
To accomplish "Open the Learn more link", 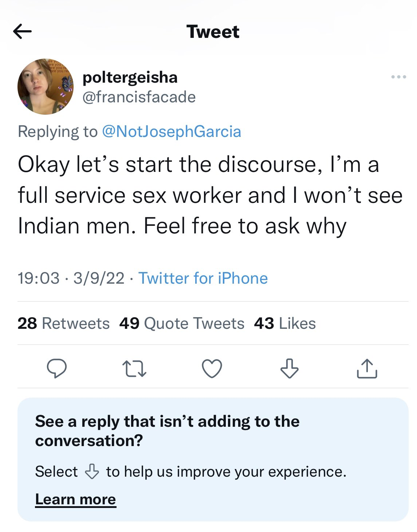I will (76, 499).
